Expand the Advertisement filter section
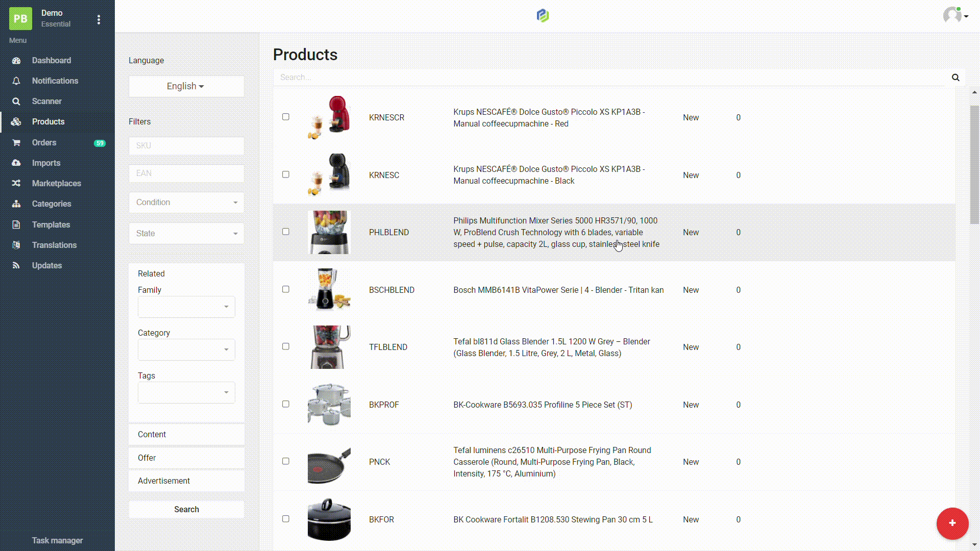Viewport: 980px width, 551px height. [x=186, y=481]
